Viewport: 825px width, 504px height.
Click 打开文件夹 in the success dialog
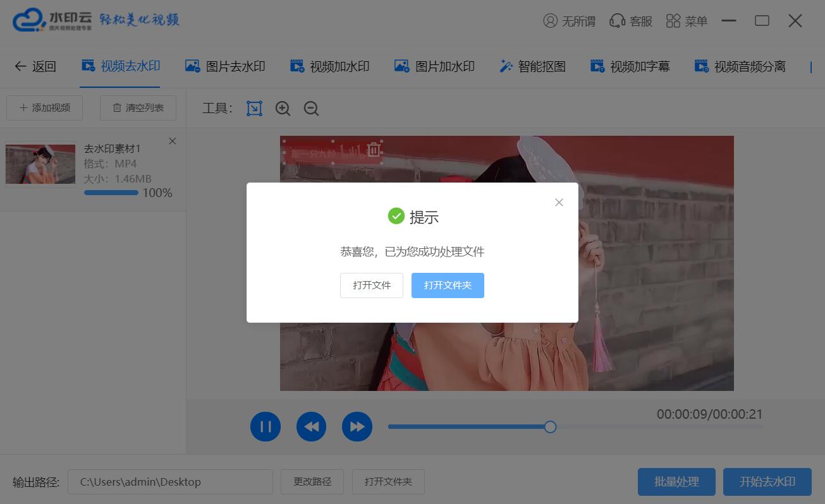448,285
